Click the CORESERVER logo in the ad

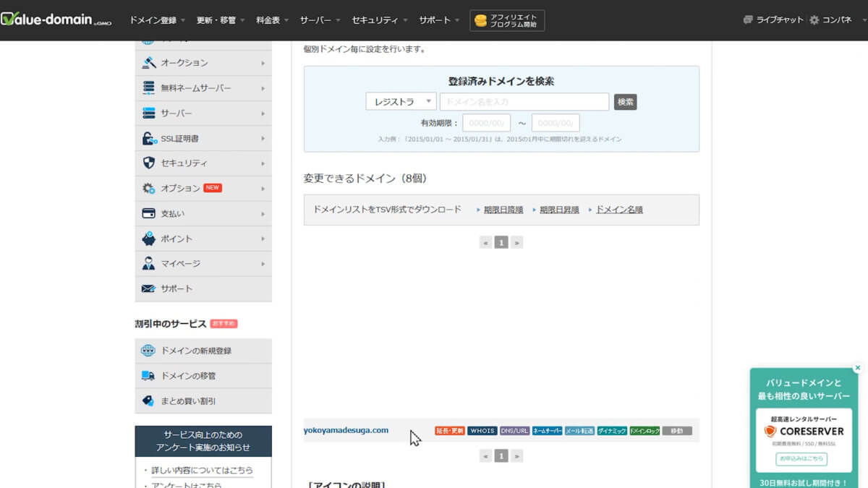(804, 431)
